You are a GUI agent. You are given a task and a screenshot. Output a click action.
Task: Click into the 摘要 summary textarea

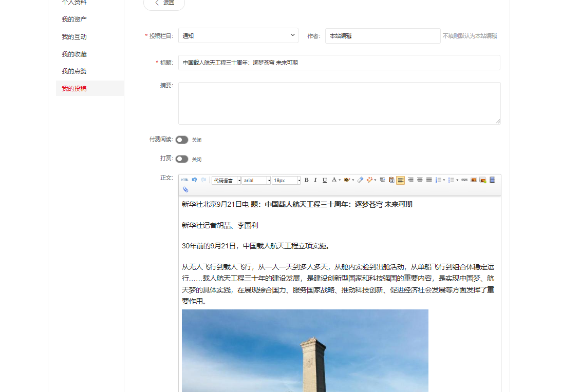click(339, 103)
